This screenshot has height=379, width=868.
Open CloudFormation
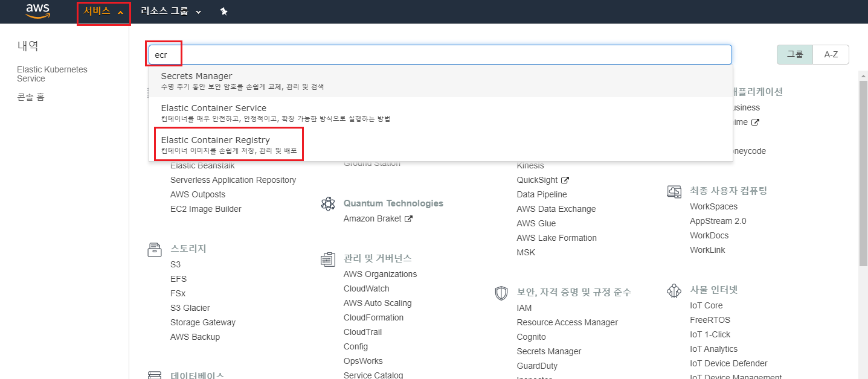[373, 317]
